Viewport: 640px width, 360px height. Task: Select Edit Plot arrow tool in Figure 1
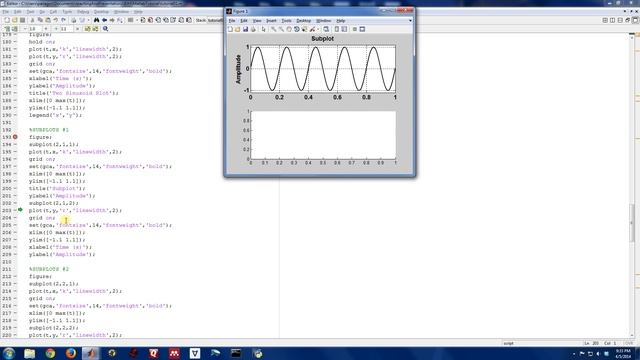(264, 29)
